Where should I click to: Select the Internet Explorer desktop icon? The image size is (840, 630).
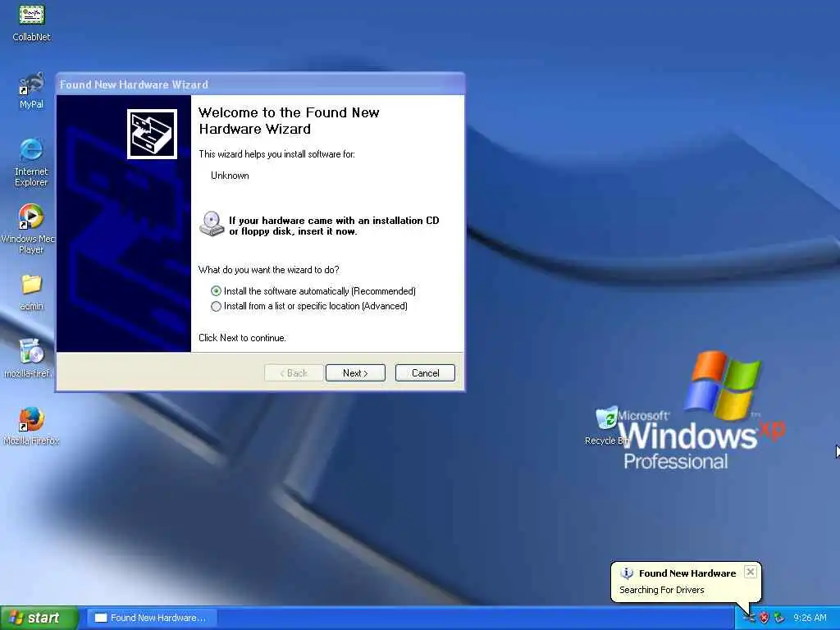tap(31, 162)
